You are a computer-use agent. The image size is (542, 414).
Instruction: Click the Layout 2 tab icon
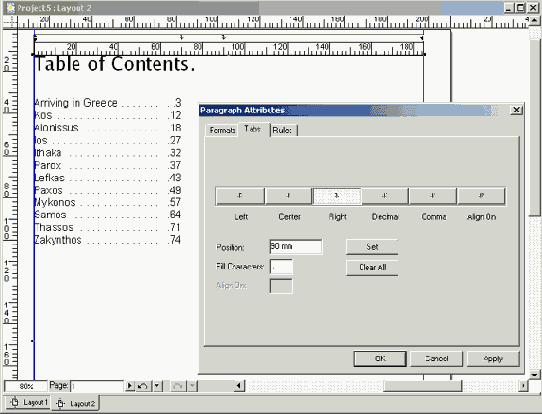(x=60, y=403)
